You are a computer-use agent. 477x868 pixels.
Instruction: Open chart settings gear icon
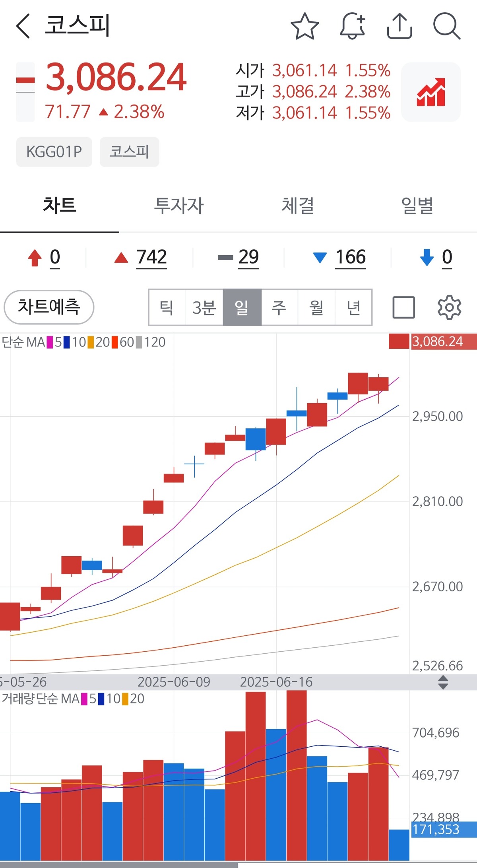click(x=449, y=307)
